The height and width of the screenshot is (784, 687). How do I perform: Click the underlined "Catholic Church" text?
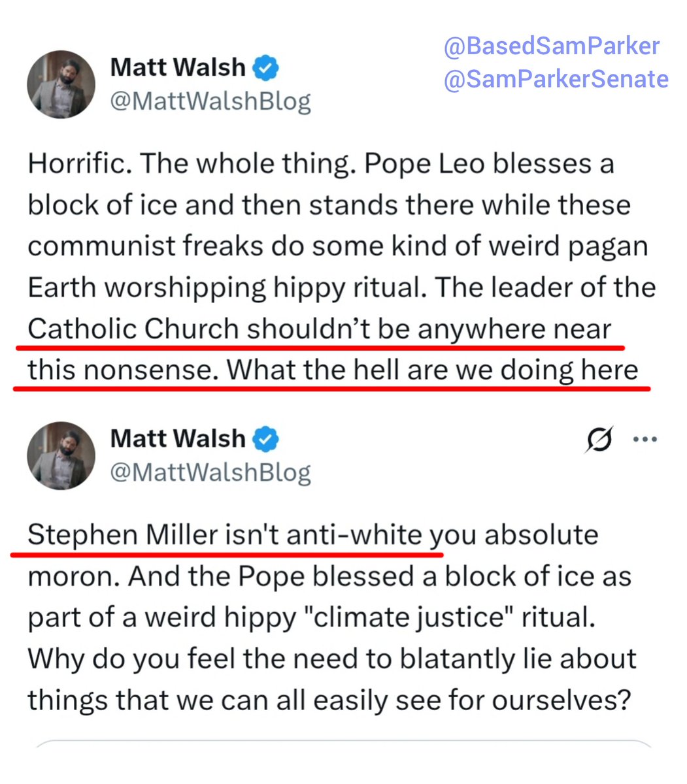(x=133, y=329)
